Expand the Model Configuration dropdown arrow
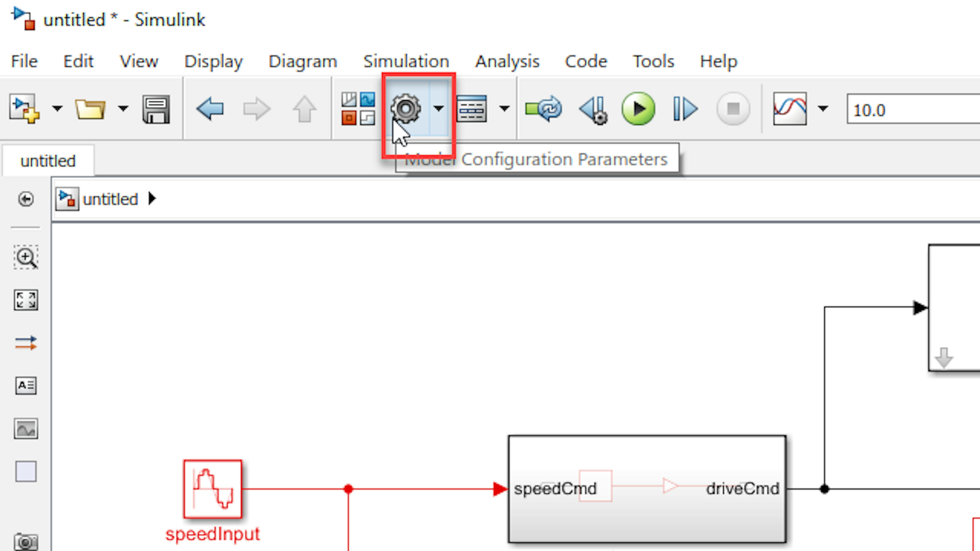The image size is (980, 551). (x=439, y=109)
